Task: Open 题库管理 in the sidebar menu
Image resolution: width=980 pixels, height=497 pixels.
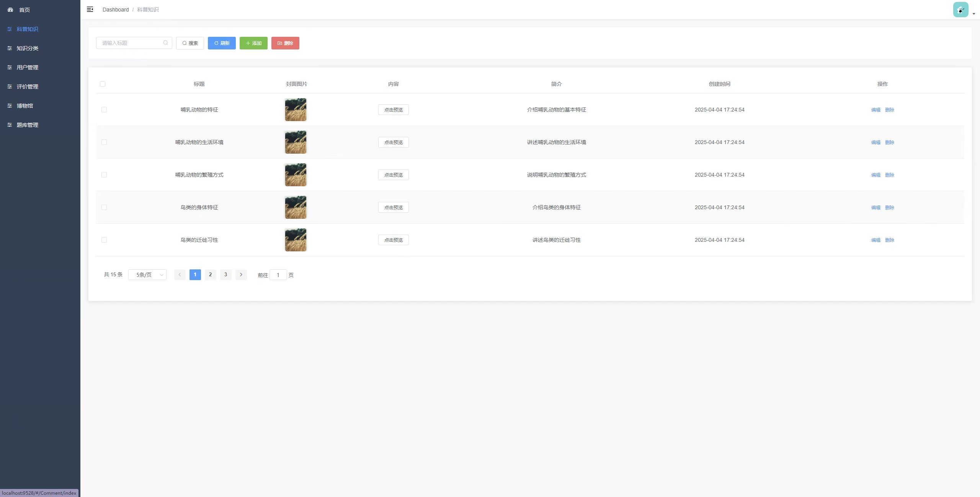Action: pyautogui.click(x=27, y=125)
